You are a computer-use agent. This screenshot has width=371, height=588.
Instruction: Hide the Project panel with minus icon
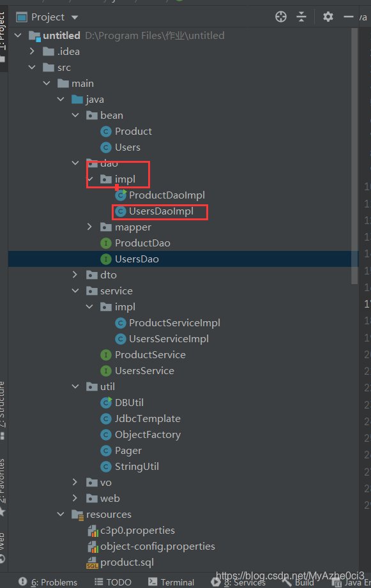[349, 17]
